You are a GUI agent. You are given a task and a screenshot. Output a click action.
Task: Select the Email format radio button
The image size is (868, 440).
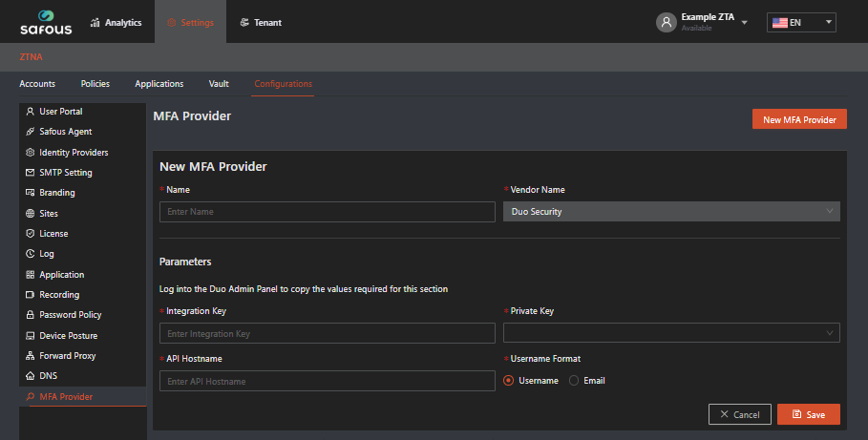click(x=574, y=381)
